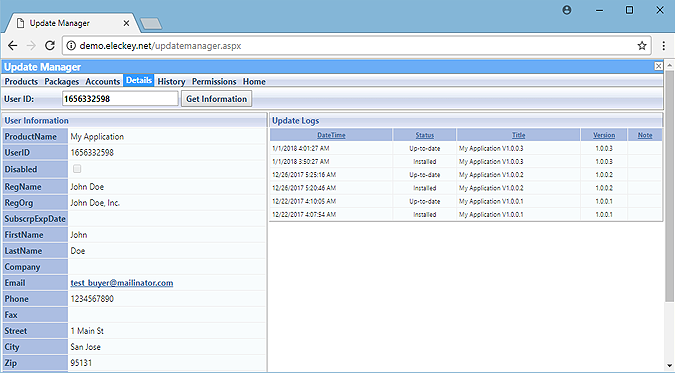Select log row 12/26/2017 5:20:46 AM
The height and width of the screenshot is (373, 675).
pos(466,188)
